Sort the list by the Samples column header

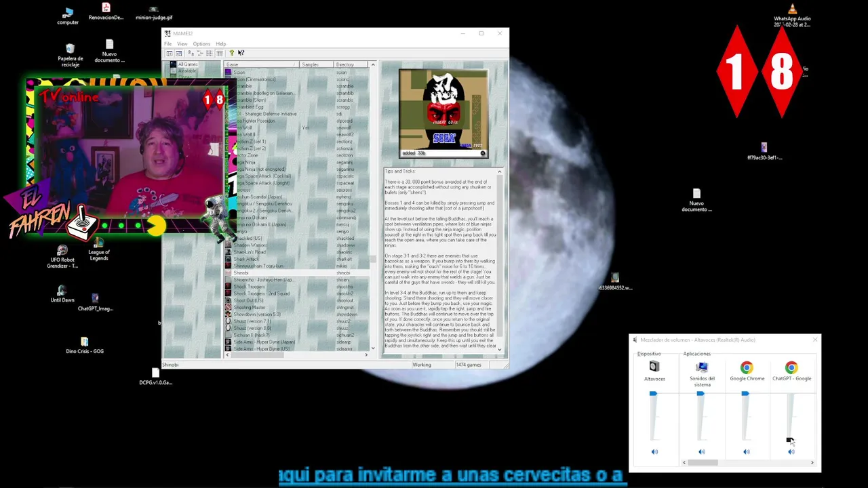point(316,64)
